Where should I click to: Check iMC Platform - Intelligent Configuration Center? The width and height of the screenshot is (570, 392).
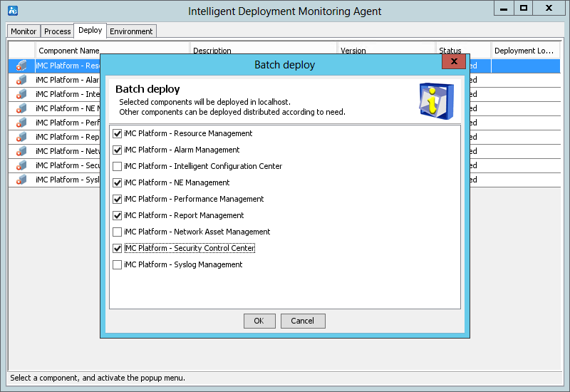pos(117,166)
